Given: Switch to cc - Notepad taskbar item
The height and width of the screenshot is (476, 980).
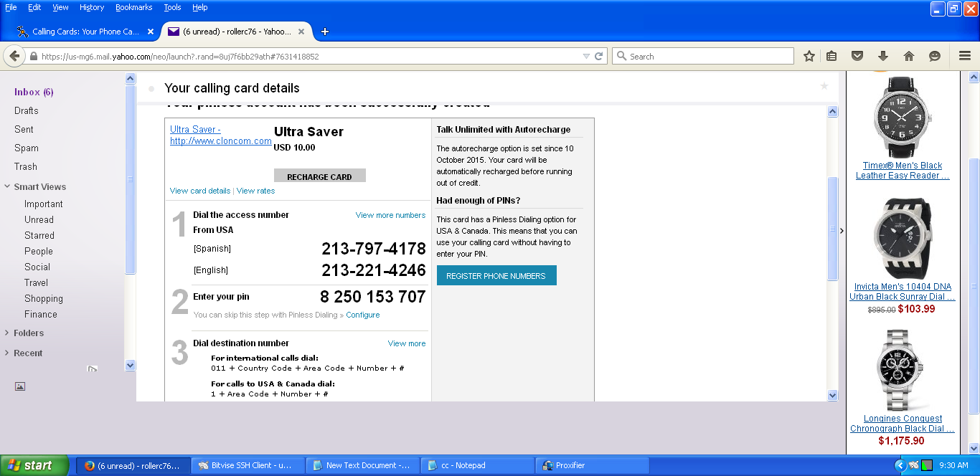Looking at the screenshot, I should pyautogui.click(x=477, y=465).
